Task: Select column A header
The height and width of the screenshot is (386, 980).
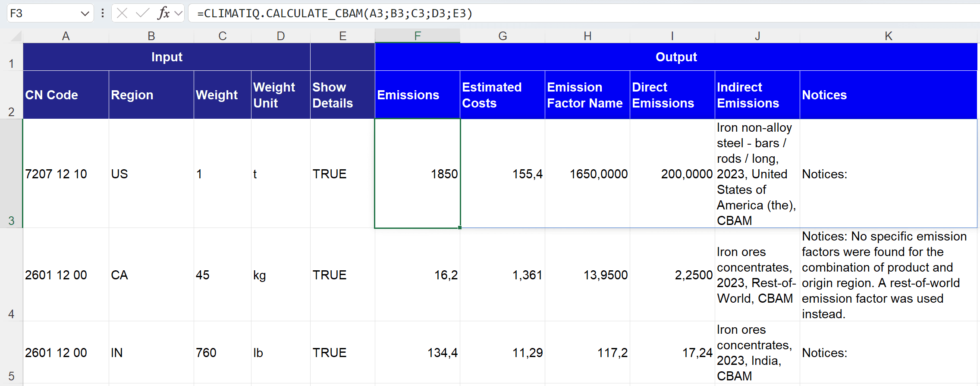Action: point(66,36)
